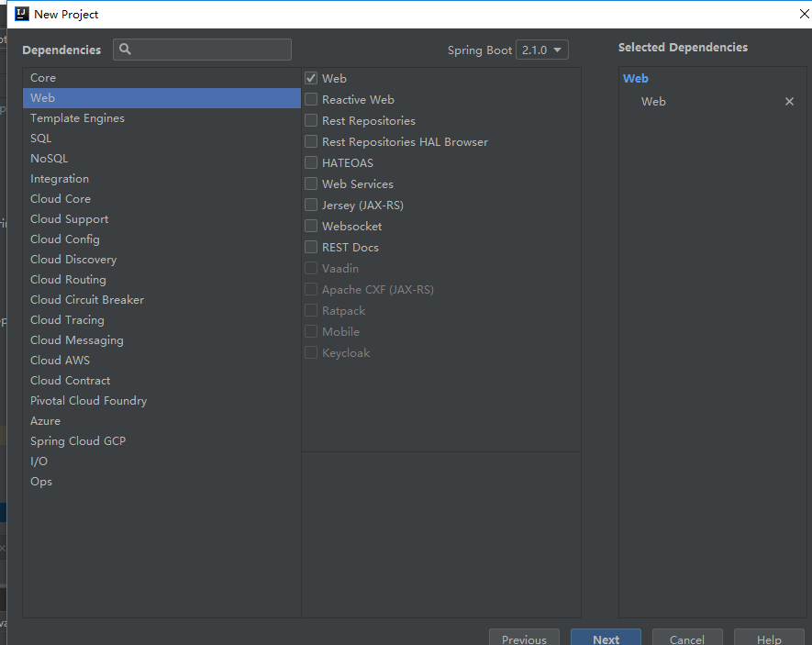Select Cloud Tracing category

click(161, 320)
